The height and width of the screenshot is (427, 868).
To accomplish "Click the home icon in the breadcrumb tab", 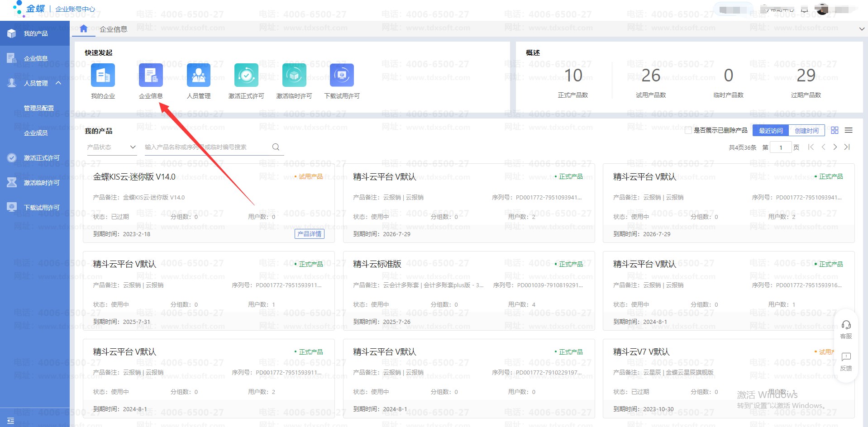I will (84, 29).
